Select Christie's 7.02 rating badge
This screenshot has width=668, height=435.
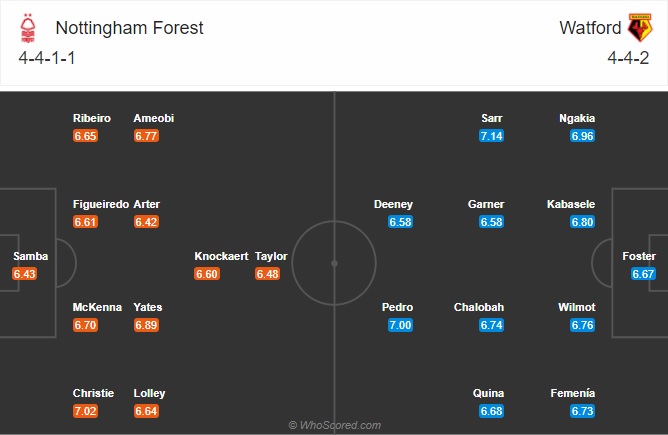[x=85, y=411]
